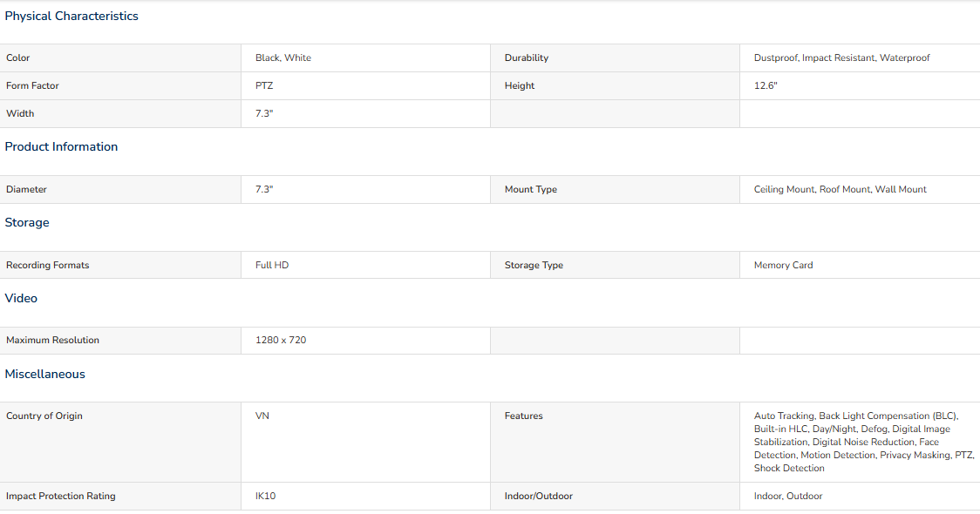This screenshot has height=514, width=980.
Task: Click the Durability label cell
Action: pyautogui.click(x=615, y=57)
